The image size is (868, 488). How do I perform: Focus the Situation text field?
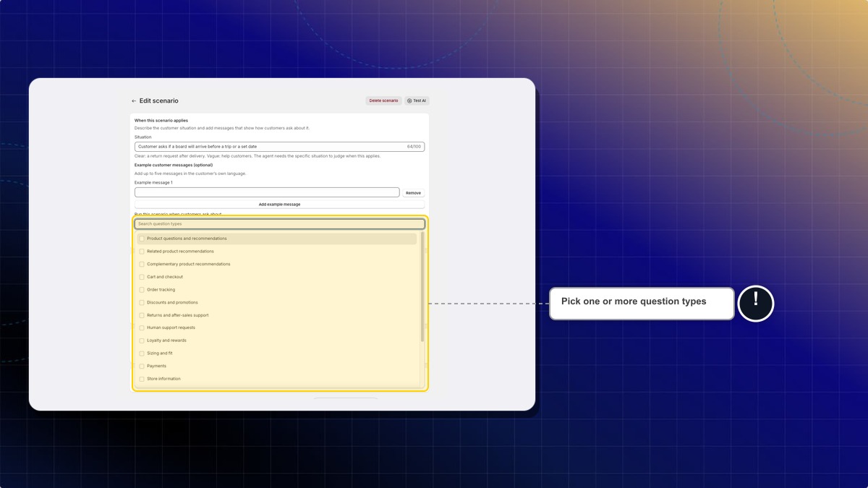click(279, 147)
